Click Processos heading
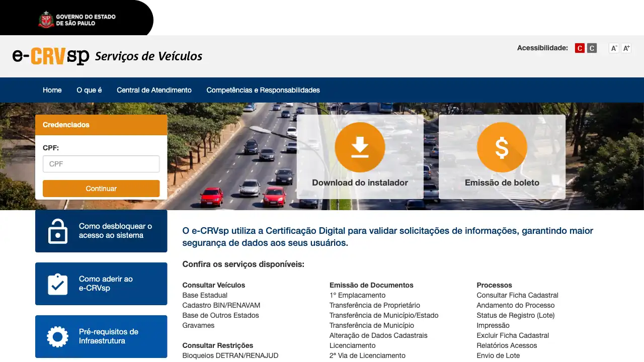Screen dimensions: 644x362 [494, 285]
